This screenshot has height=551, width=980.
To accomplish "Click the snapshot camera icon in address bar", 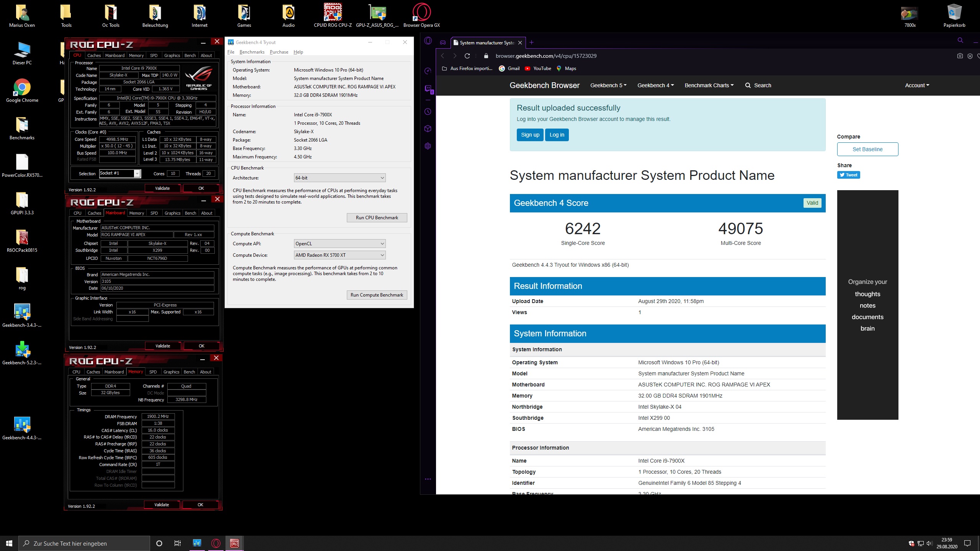I will point(960,56).
